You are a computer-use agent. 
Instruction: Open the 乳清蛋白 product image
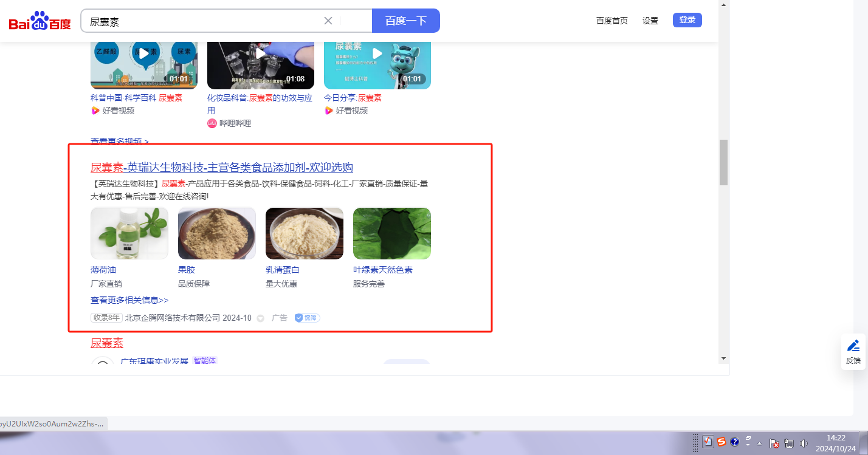305,234
